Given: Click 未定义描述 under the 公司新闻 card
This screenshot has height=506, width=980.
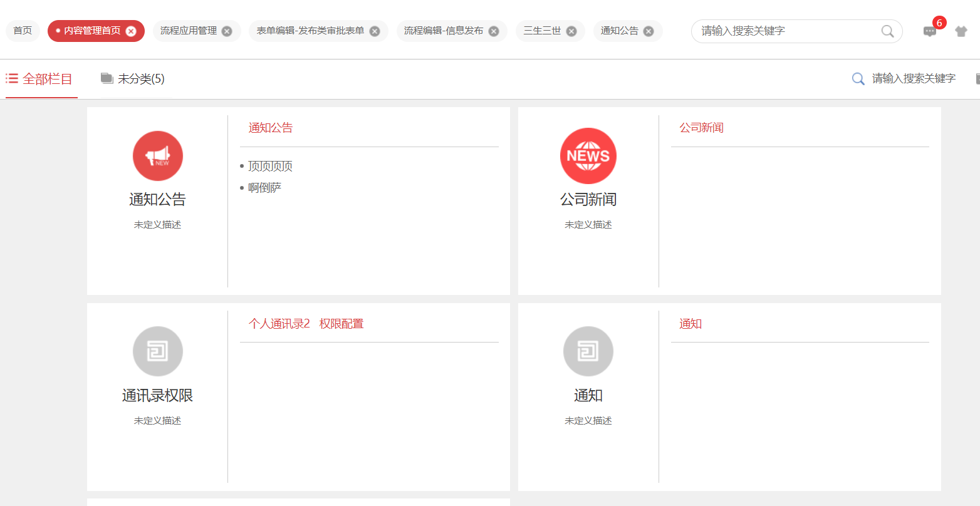Looking at the screenshot, I should [588, 225].
